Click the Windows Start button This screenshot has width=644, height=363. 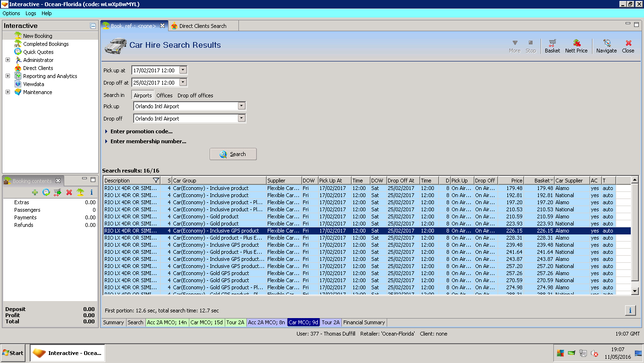click(13, 353)
